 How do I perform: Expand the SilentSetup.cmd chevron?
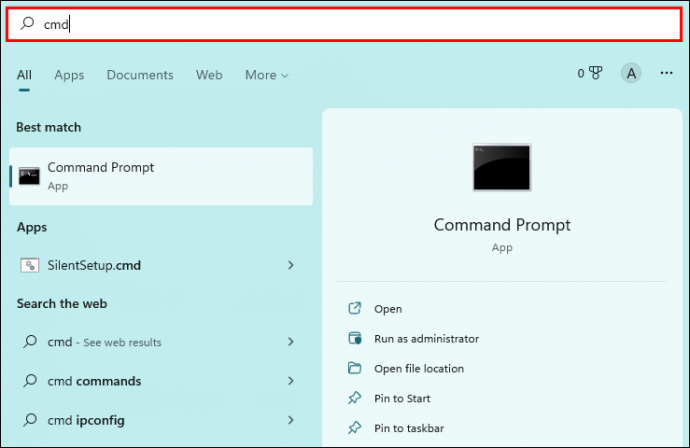[290, 265]
